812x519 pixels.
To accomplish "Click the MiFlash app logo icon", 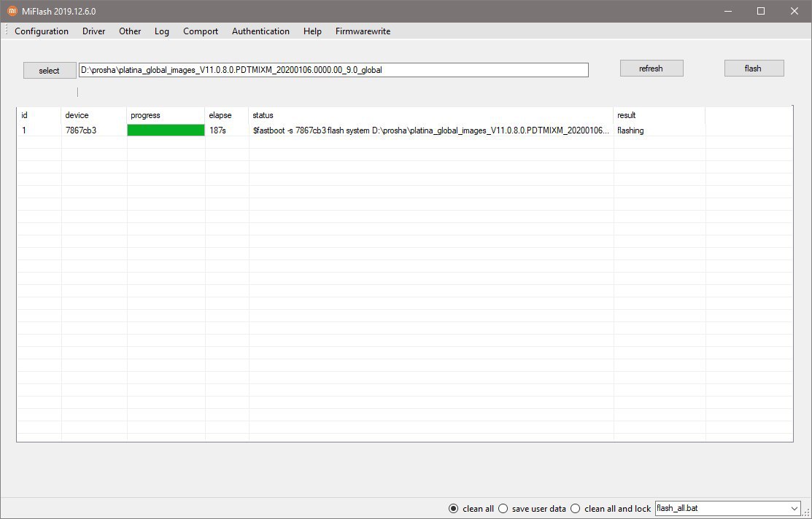I will point(12,11).
